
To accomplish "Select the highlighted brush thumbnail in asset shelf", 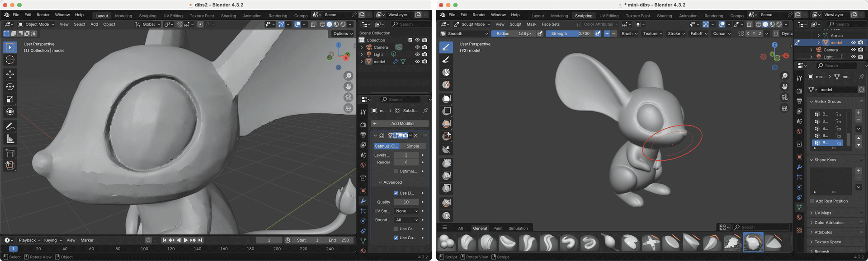I will pos(753,242).
